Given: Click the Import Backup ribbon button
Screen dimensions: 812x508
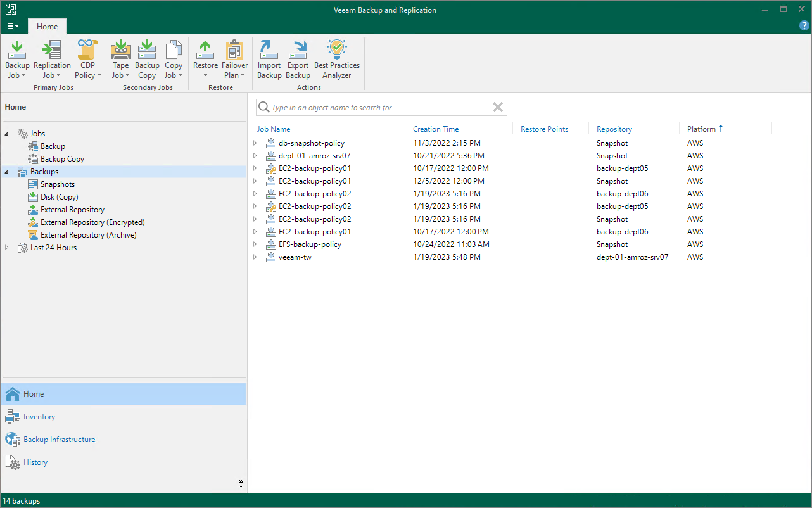Looking at the screenshot, I should point(269,60).
